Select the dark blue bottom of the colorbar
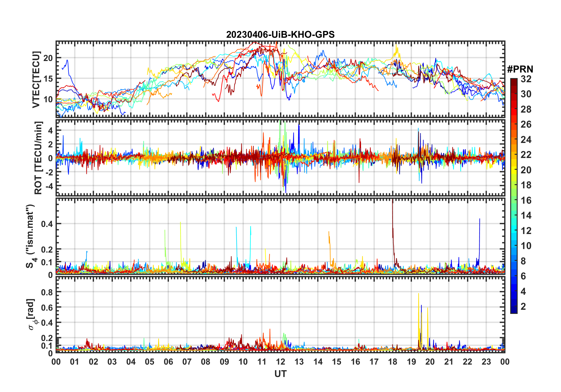561x392 pixels. pyautogui.click(x=514, y=310)
